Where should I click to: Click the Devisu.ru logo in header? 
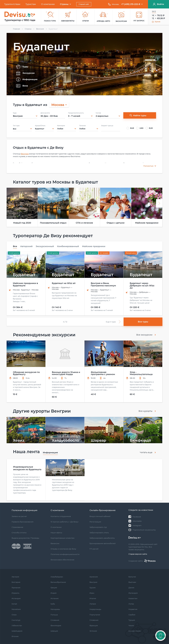(20, 15)
